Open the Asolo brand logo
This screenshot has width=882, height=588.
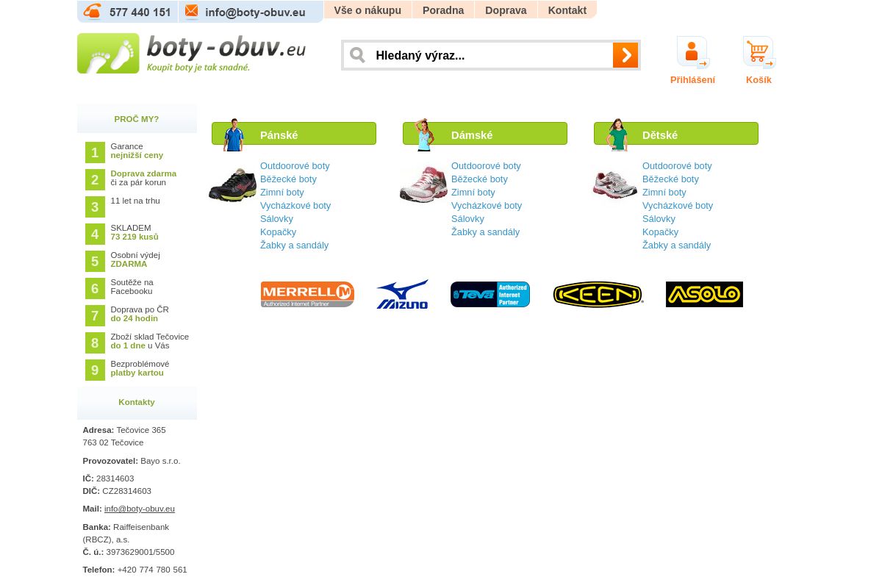point(704,294)
